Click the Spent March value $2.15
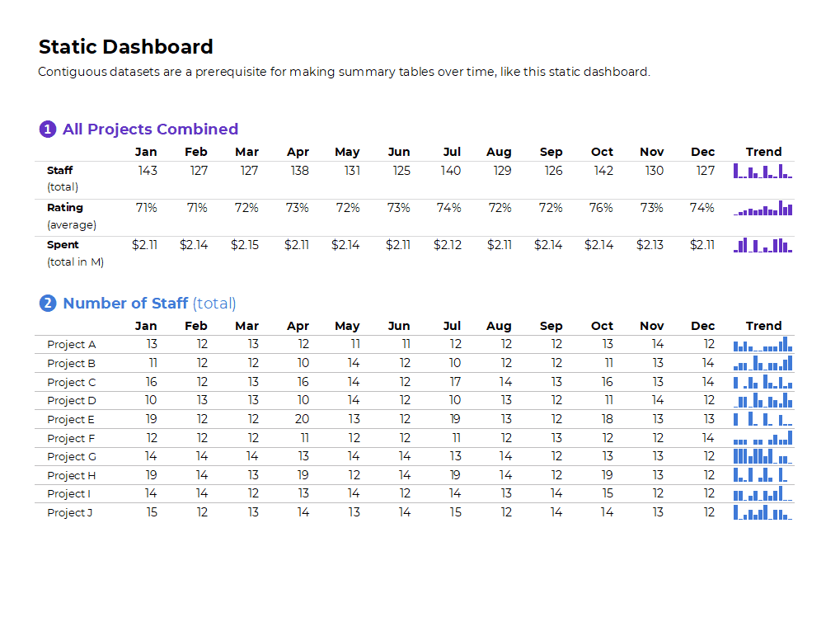840x622 pixels. coord(245,245)
